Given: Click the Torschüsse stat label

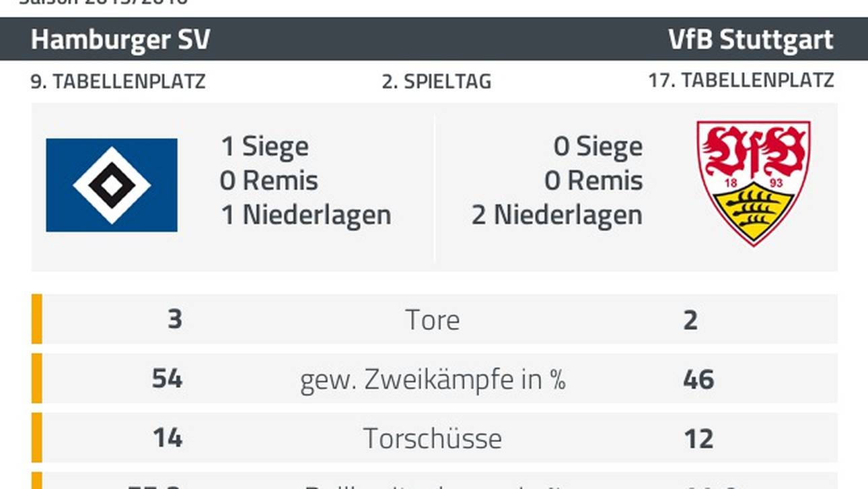Looking at the screenshot, I should 433,438.
